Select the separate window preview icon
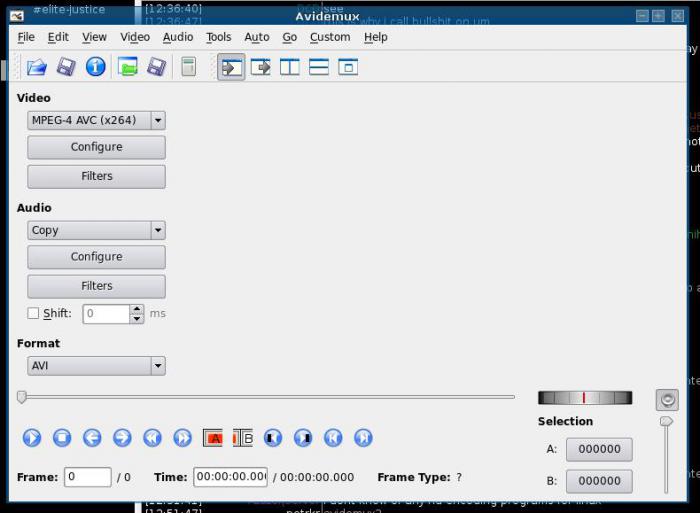Screen dimensions: 700x513 coord(348,67)
